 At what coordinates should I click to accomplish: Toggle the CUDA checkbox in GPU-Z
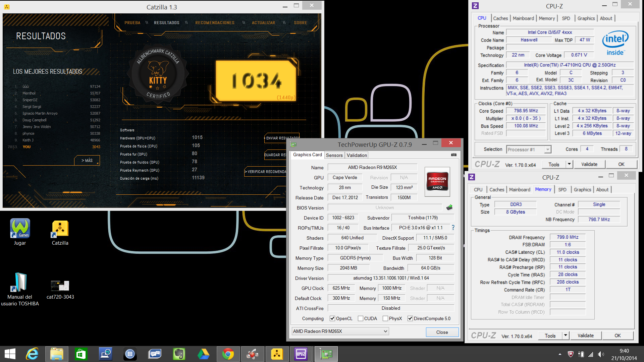[361, 318]
